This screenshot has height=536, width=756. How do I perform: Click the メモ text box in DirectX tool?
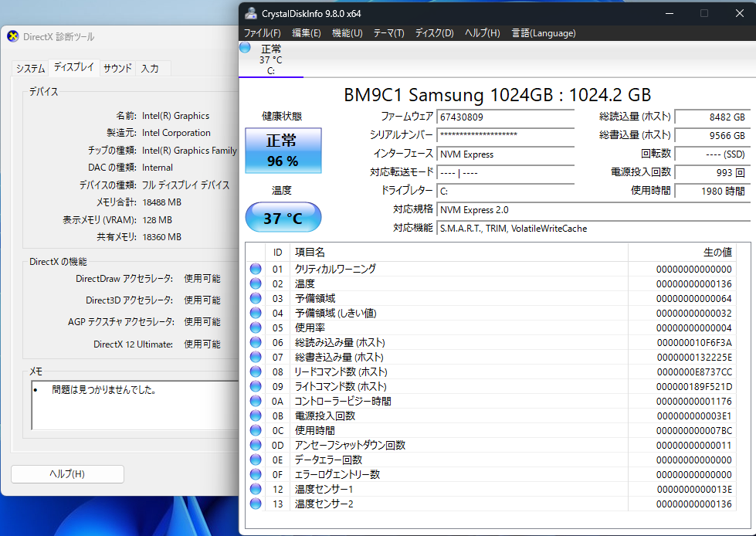[135, 405]
